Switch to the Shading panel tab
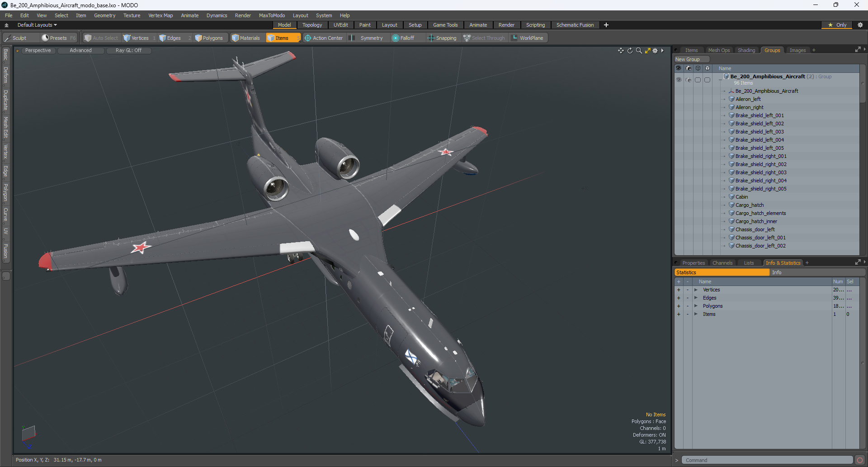The width and height of the screenshot is (868, 467). (x=746, y=50)
